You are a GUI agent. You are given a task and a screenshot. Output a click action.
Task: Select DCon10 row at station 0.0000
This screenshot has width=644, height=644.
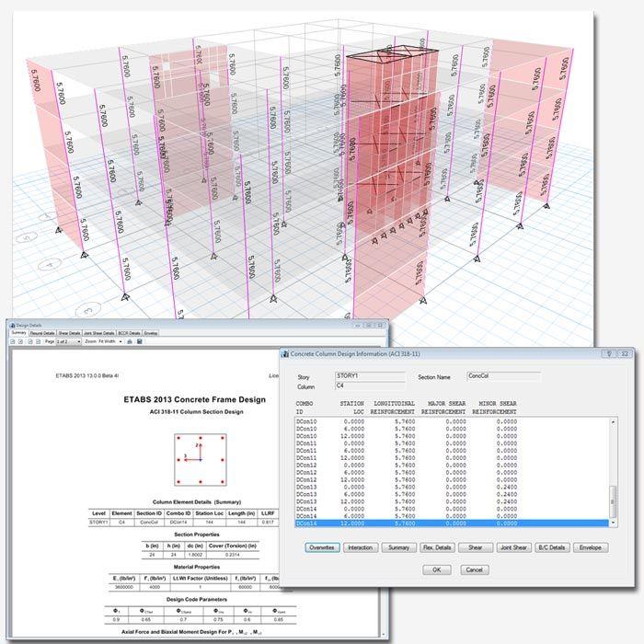(x=452, y=421)
